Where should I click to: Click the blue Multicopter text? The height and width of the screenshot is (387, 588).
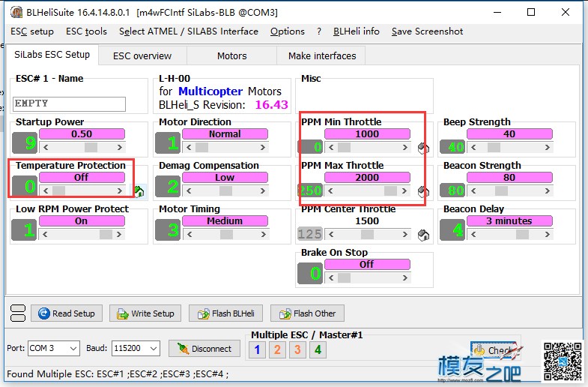(x=210, y=91)
